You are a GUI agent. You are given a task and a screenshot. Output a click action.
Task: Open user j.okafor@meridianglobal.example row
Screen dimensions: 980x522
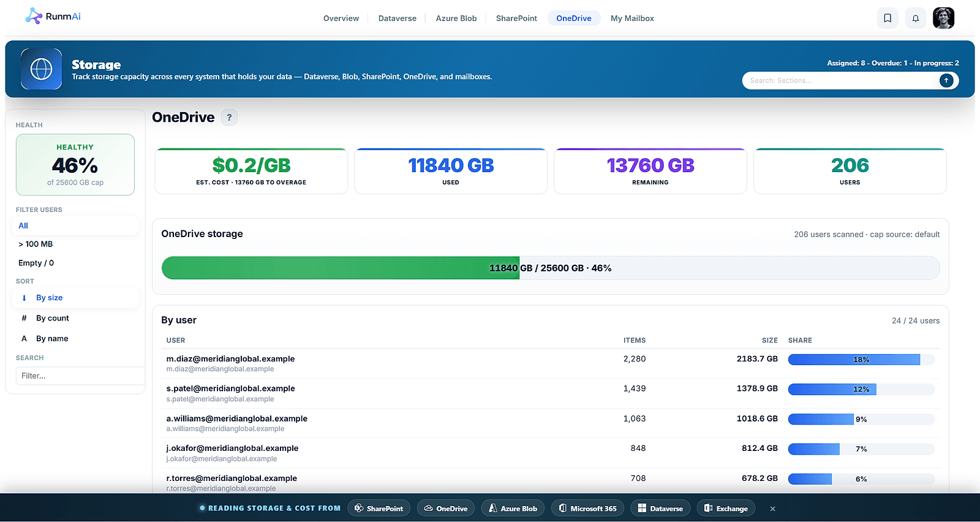tap(551, 453)
